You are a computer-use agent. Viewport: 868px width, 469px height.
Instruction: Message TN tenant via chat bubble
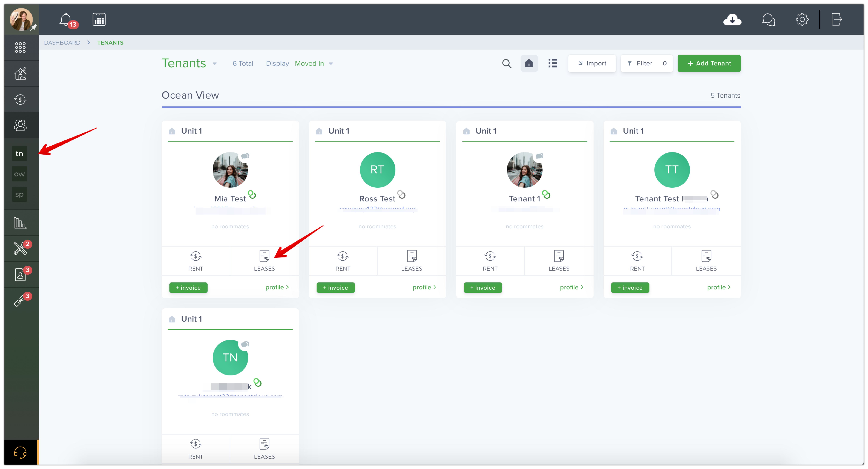(x=245, y=344)
